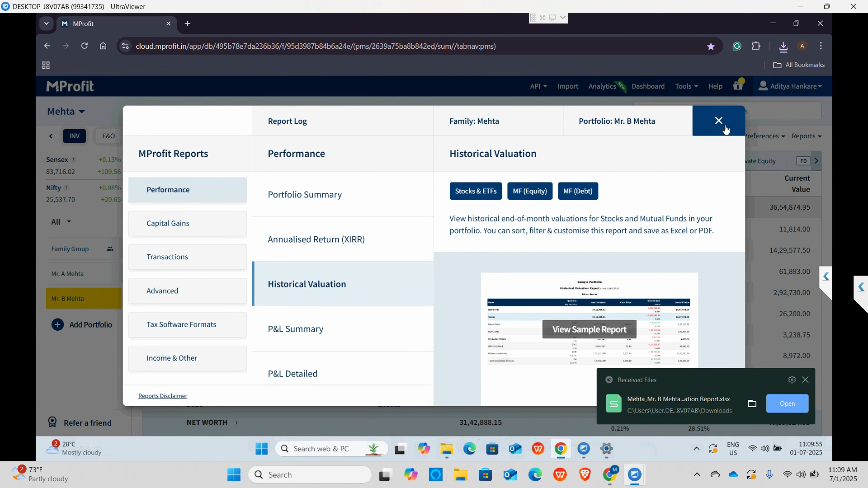
Task: Open the P&L Summary report
Action: 343,328
